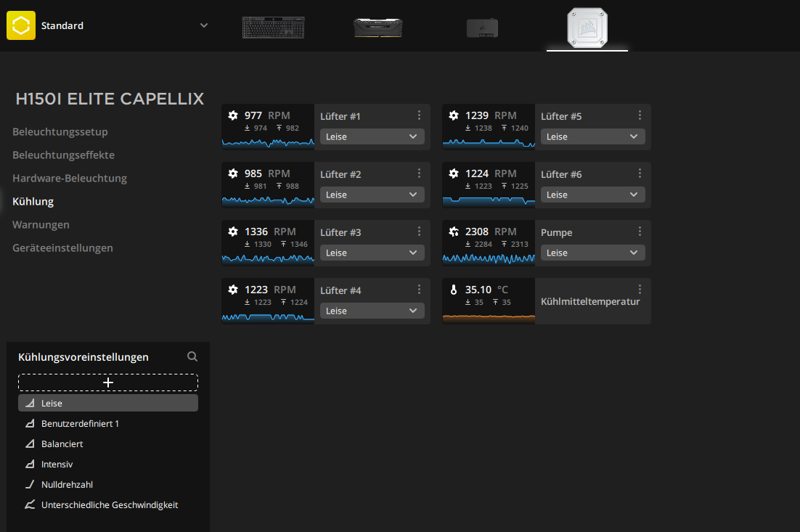The height and width of the screenshot is (532, 800).
Task: Click the orange coolant temperature graph
Action: (489, 319)
